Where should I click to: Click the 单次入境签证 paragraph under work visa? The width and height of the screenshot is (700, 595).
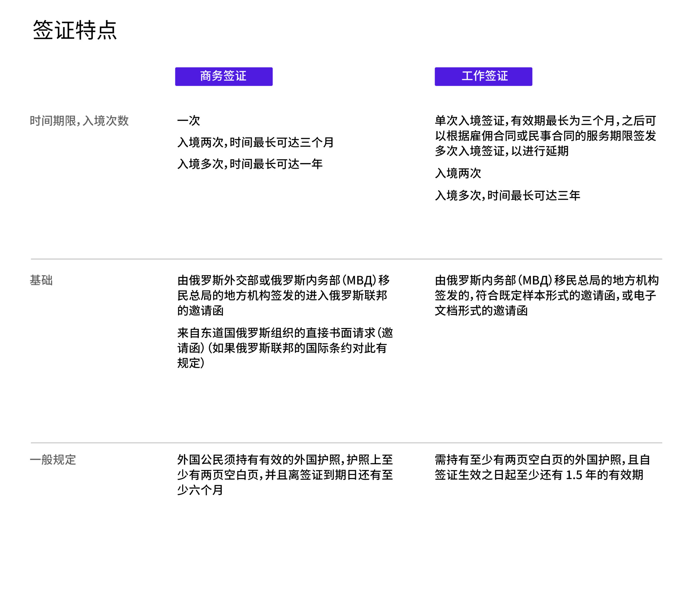[545, 136]
